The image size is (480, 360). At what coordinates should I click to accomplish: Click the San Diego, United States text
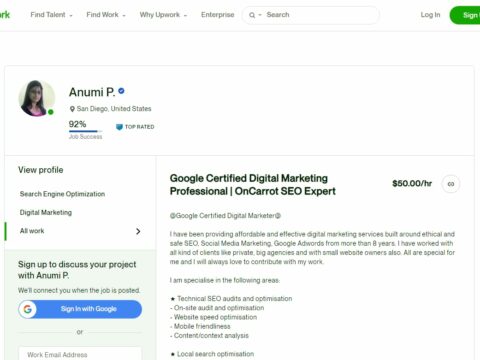[x=114, y=109]
